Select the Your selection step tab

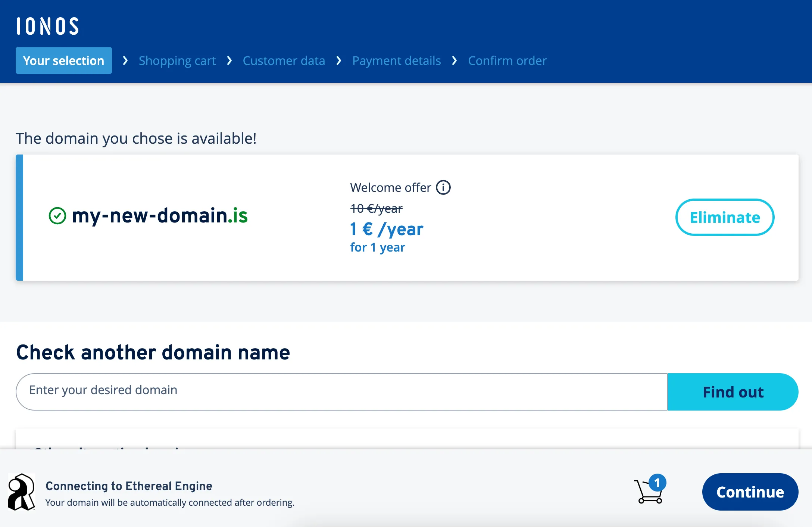64,60
